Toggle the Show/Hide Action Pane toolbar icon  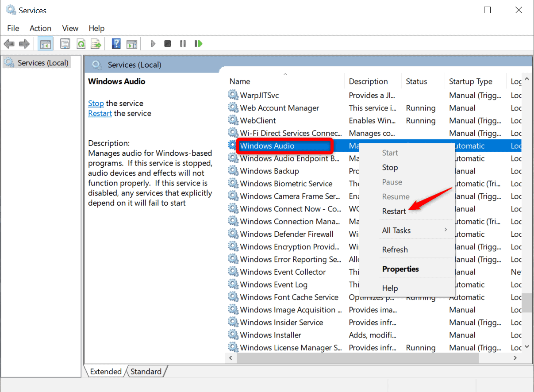coord(132,44)
